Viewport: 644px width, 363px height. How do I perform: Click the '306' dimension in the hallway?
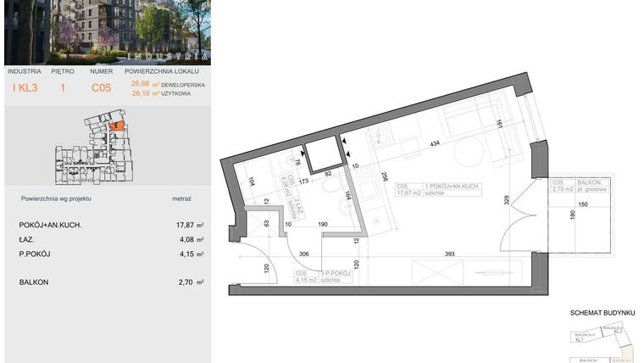click(x=303, y=254)
